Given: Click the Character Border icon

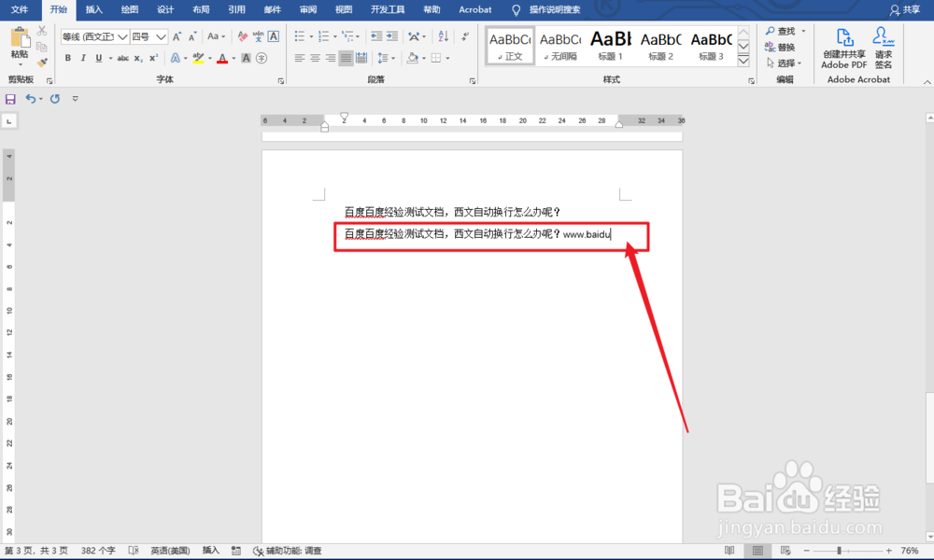Looking at the screenshot, I should coord(274,37).
